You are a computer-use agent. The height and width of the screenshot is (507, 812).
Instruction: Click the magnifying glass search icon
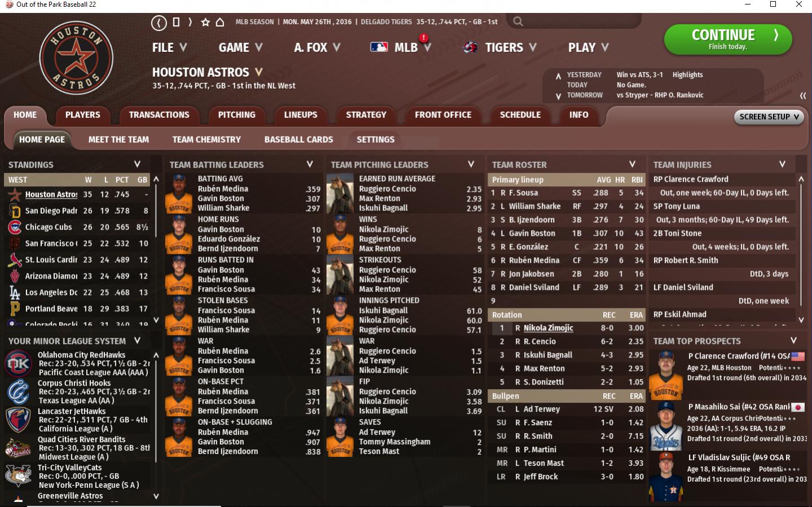point(518,21)
